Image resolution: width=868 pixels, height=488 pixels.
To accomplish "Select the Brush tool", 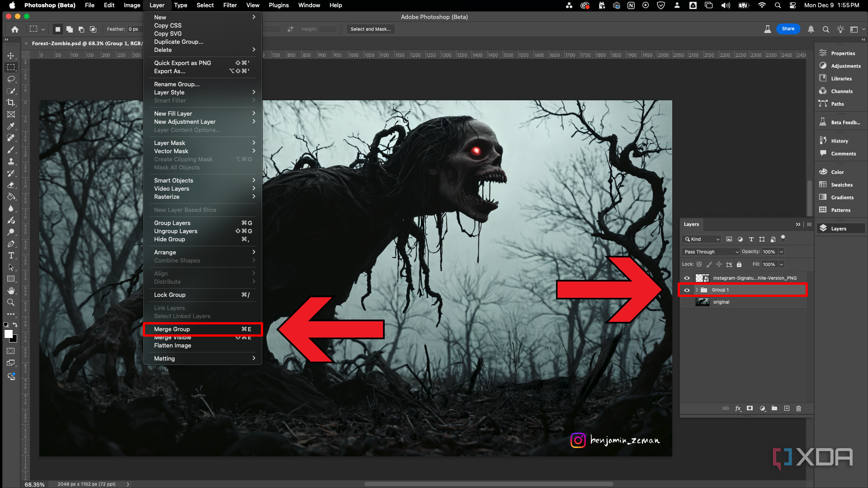I will coord(11,150).
